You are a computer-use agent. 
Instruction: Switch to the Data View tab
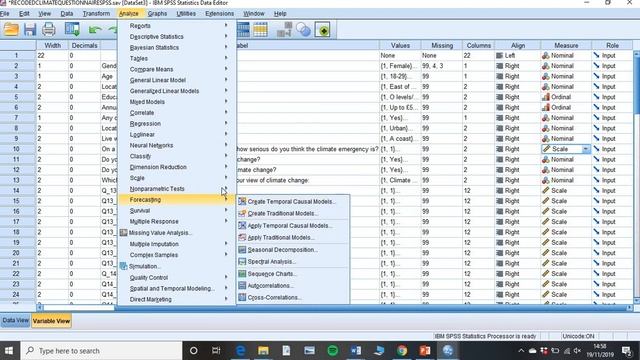pos(16,321)
